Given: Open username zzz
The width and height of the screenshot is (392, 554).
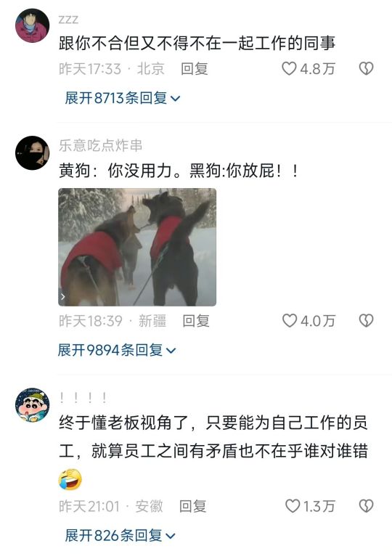Looking at the screenshot, I should [x=68, y=20].
